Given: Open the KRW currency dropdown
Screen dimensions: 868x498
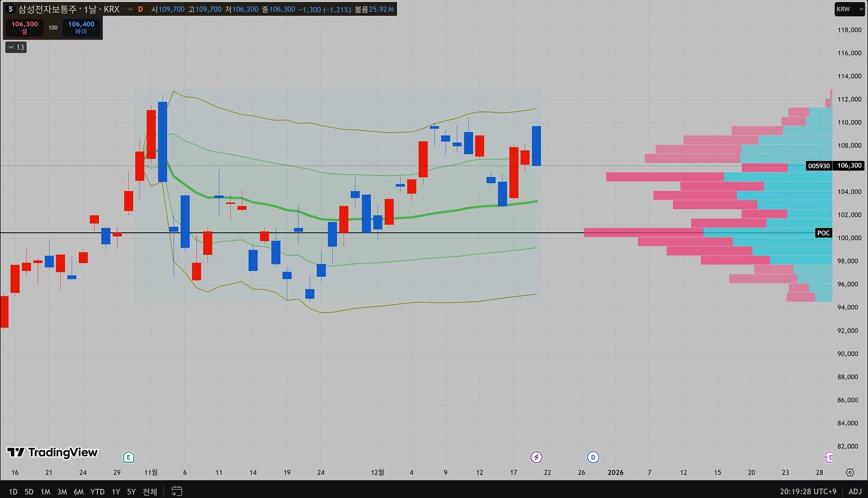Looking at the screenshot, I should click(849, 9).
